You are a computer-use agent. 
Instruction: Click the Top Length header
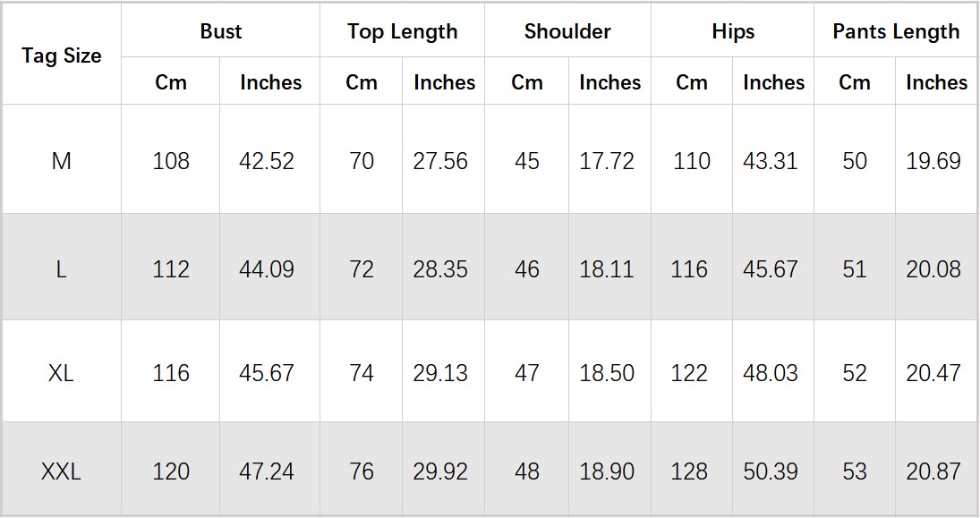[402, 31]
